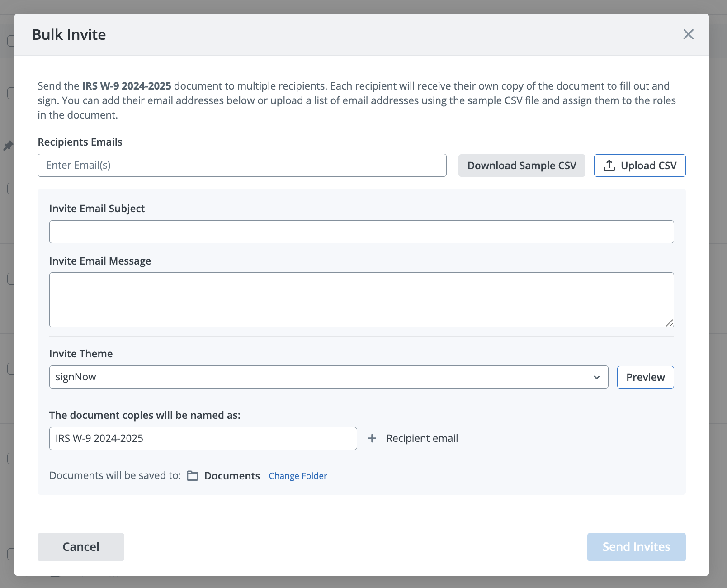Image resolution: width=727 pixels, height=588 pixels.
Task: Close the Bulk Invite dialog
Action: pyautogui.click(x=688, y=34)
